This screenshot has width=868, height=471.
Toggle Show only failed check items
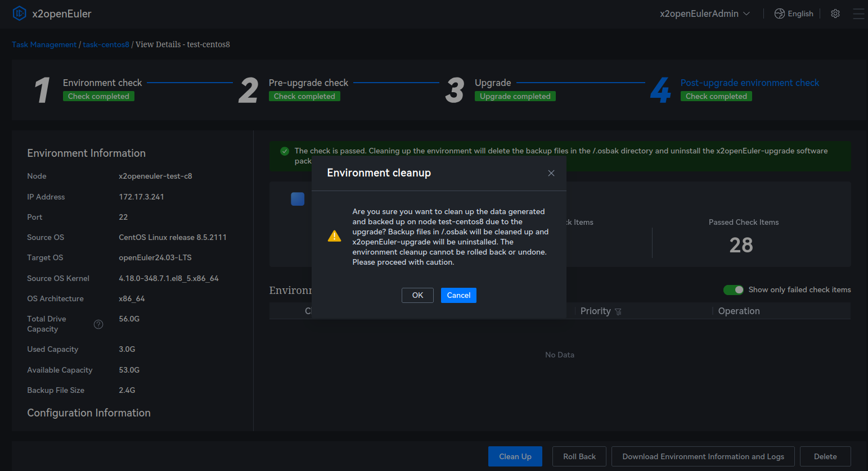tap(733, 289)
